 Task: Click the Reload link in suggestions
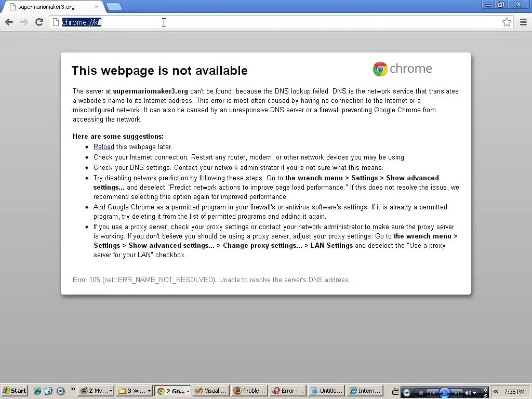point(103,147)
